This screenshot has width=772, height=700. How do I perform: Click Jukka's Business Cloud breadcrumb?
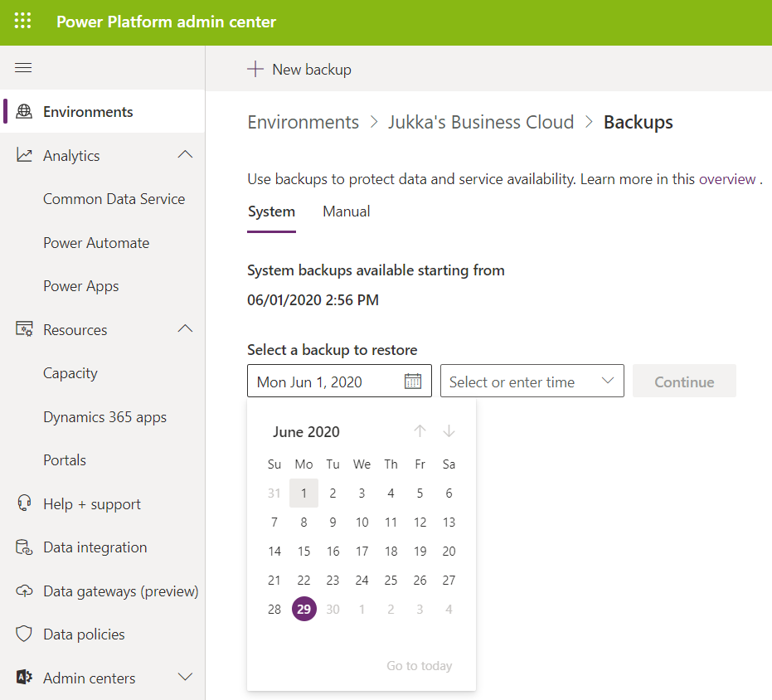click(481, 122)
